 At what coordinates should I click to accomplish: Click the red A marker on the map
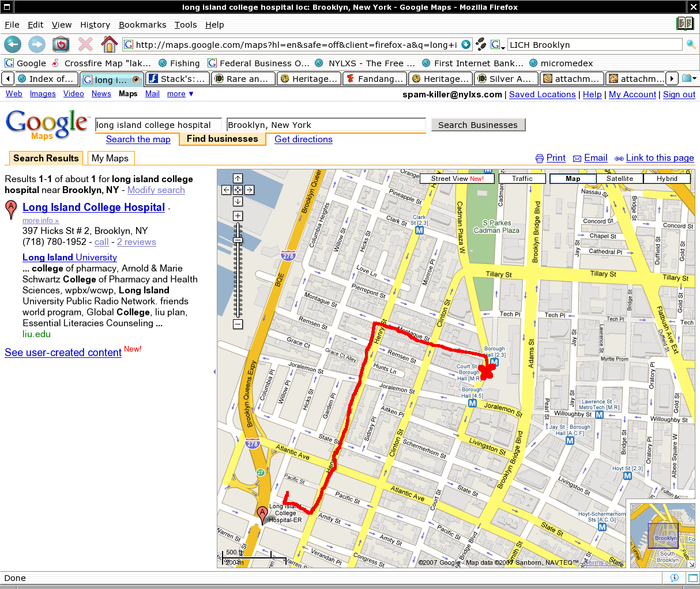click(x=262, y=515)
